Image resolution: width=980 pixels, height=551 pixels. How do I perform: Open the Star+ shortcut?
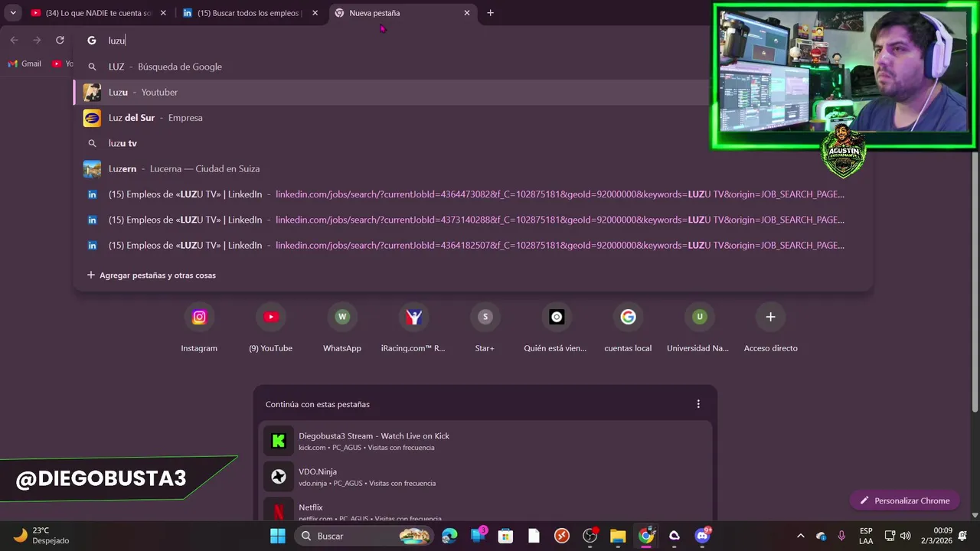pos(485,328)
